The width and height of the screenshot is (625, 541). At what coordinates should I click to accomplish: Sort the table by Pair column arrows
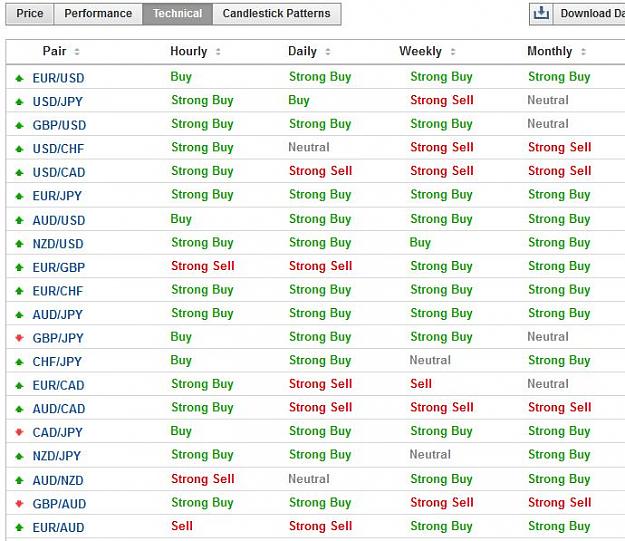[x=77, y=51]
